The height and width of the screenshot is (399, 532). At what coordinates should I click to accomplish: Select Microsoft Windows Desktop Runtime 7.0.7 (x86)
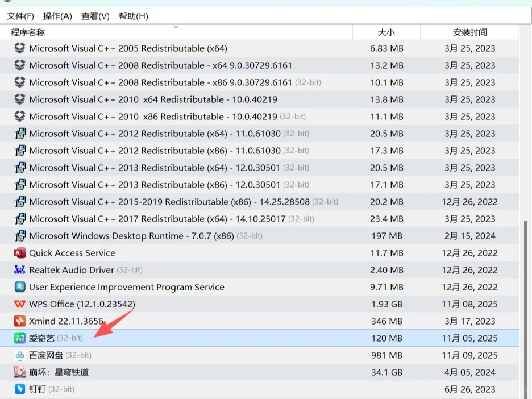pyautogui.click(x=132, y=236)
